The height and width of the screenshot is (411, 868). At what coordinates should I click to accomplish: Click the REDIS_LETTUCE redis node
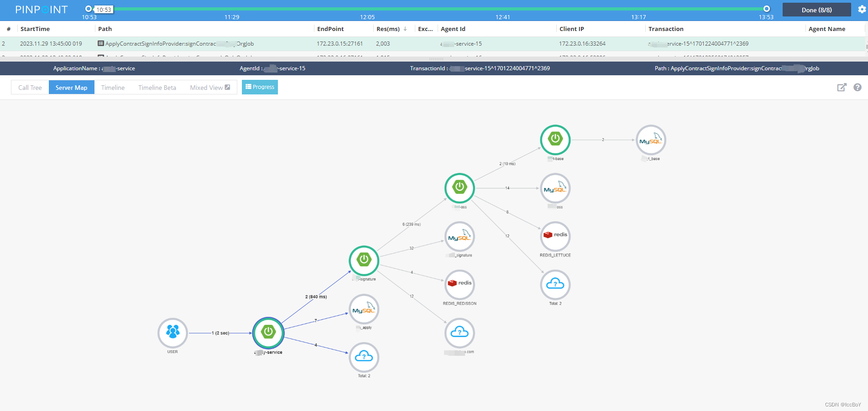click(x=555, y=236)
